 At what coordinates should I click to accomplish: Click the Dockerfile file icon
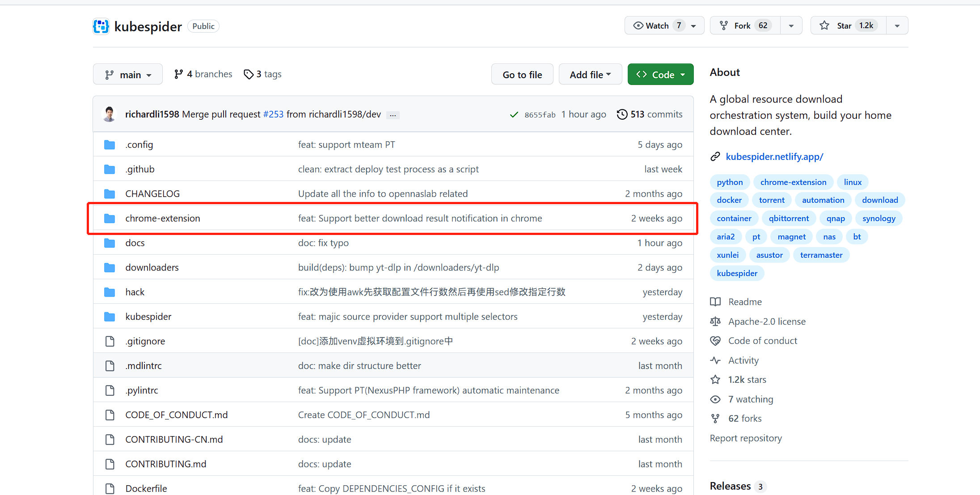(x=110, y=489)
